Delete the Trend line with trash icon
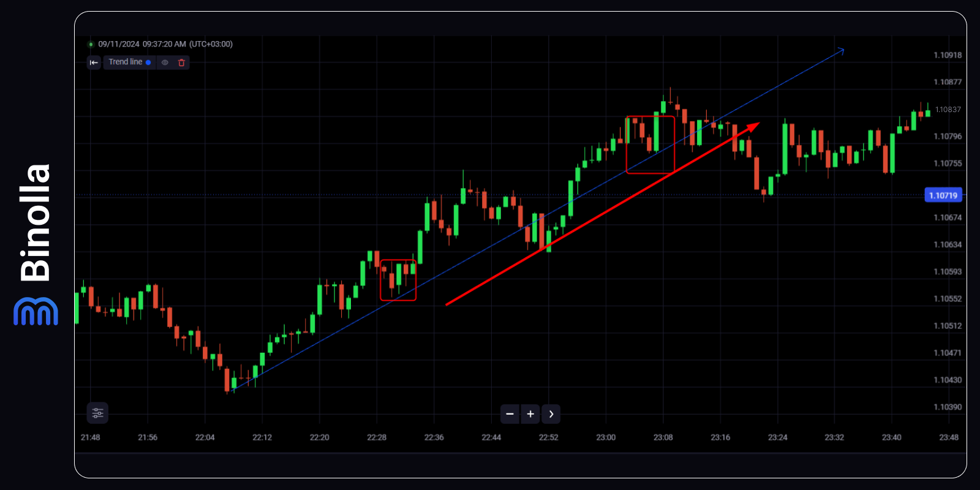 (181, 62)
